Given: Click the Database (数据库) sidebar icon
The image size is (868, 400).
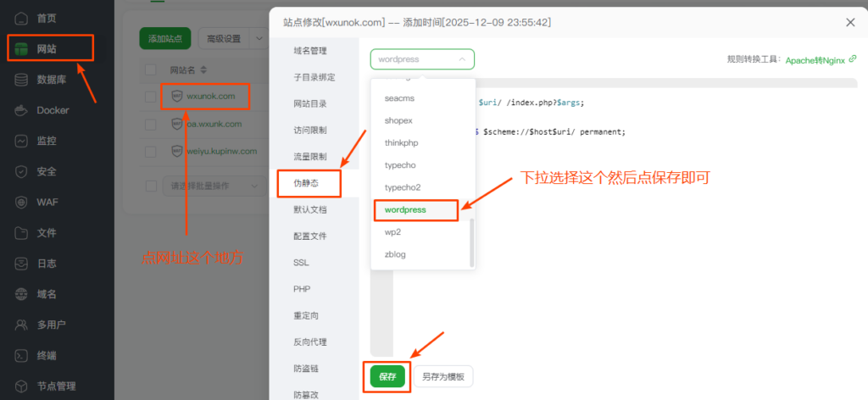Looking at the screenshot, I should point(21,80).
